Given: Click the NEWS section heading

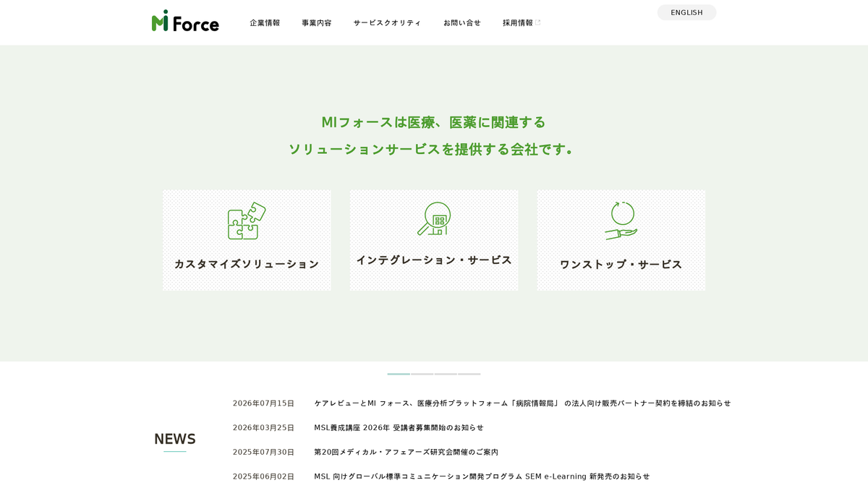Looking at the screenshot, I should pos(175,439).
